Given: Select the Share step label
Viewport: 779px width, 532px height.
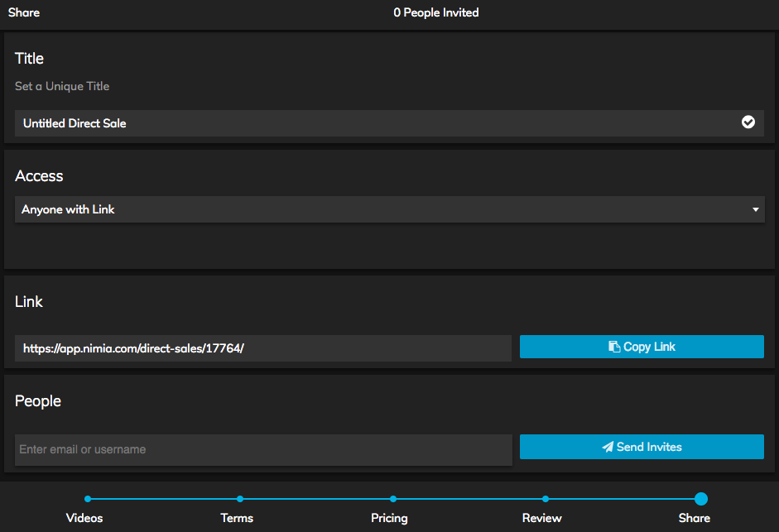Looking at the screenshot, I should pyautogui.click(x=694, y=518).
